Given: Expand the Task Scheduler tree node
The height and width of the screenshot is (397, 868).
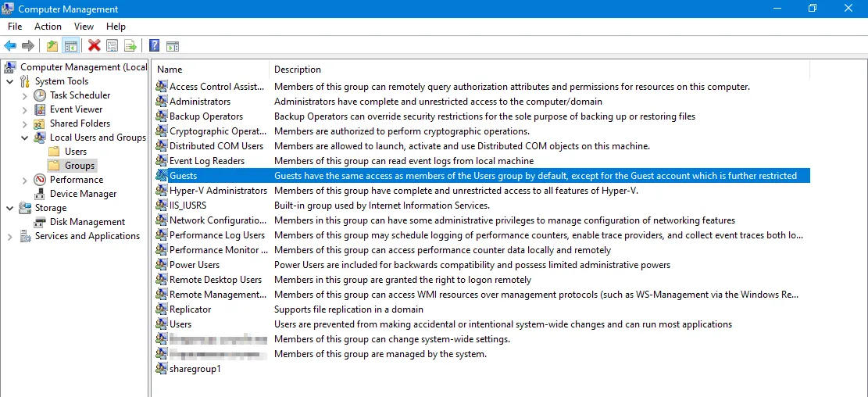Looking at the screenshot, I should [24, 95].
